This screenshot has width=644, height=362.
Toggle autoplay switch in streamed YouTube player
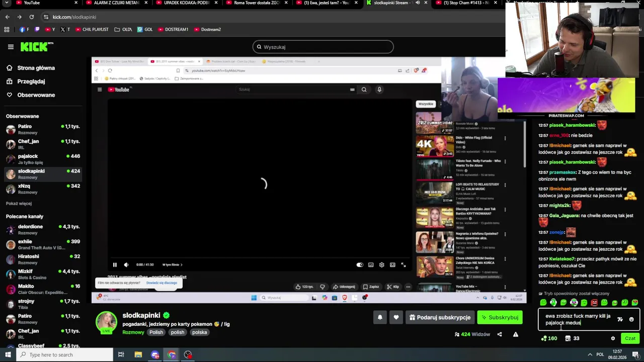360,264
